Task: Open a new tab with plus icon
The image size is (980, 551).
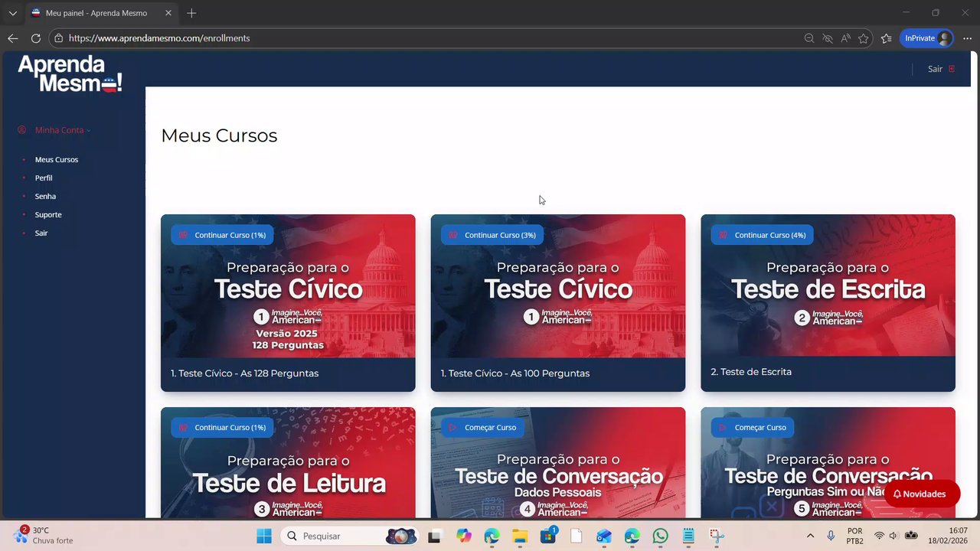Action: point(191,13)
